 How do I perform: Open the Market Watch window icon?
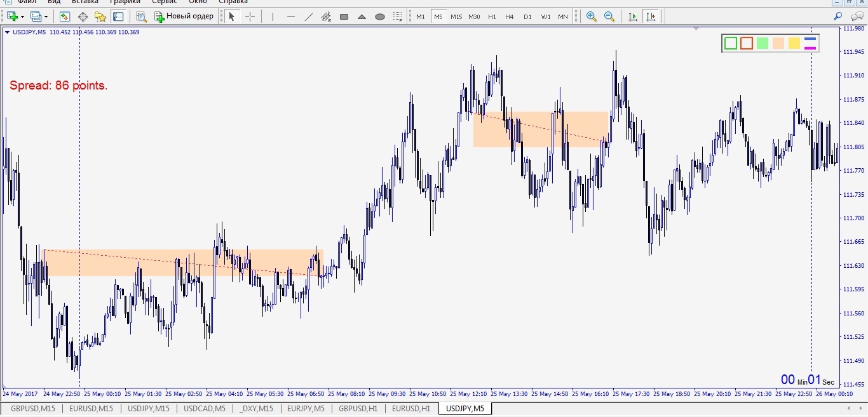(64, 17)
